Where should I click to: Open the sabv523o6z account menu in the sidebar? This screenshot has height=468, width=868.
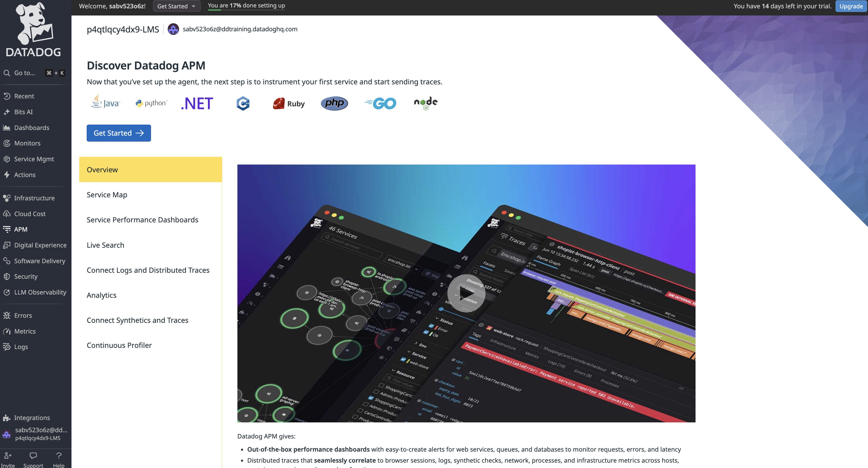35,434
